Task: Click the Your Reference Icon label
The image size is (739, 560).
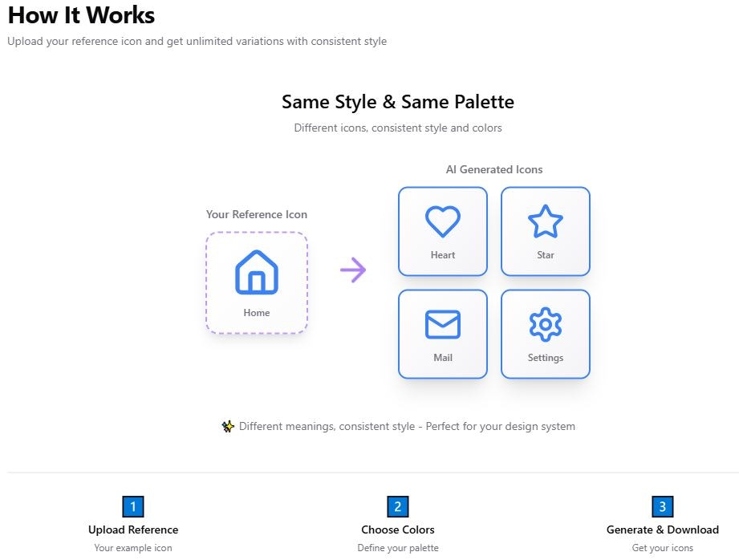Action: [x=256, y=214]
